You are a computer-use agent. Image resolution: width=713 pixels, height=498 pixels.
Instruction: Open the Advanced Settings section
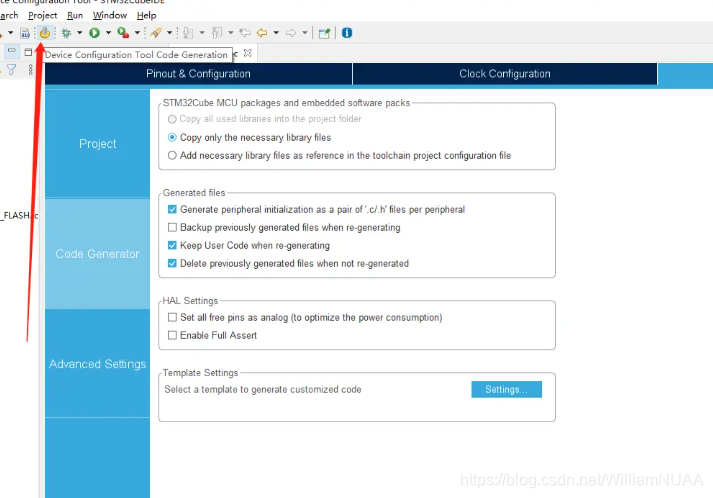pyautogui.click(x=97, y=364)
